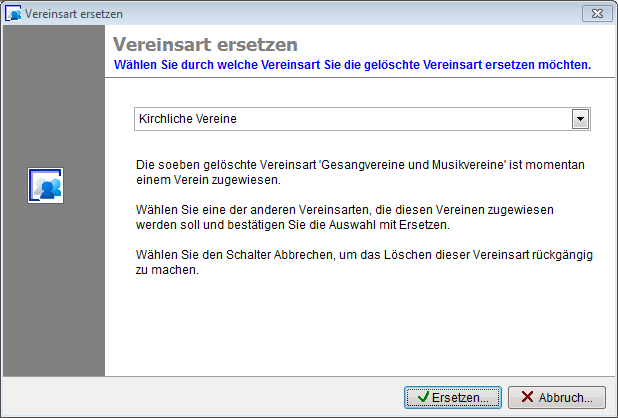618x418 pixels.
Task: Click the app icon in the title bar
Action: (x=15, y=13)
